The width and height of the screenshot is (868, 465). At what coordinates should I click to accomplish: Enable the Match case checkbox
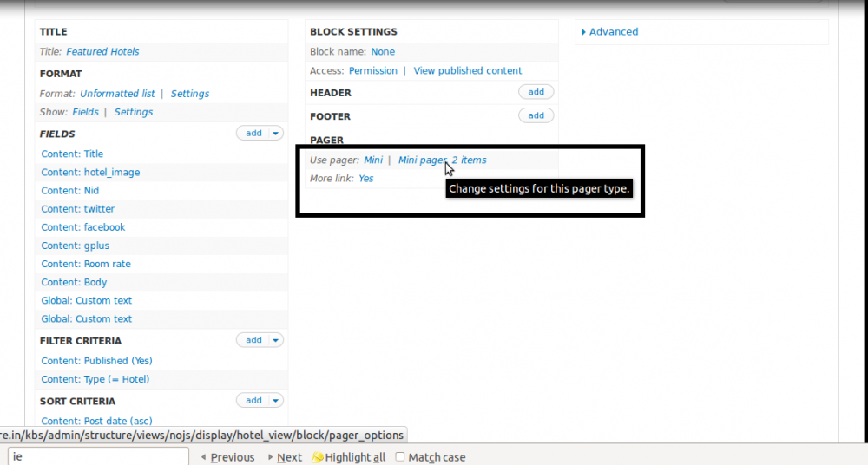[400, 457]
